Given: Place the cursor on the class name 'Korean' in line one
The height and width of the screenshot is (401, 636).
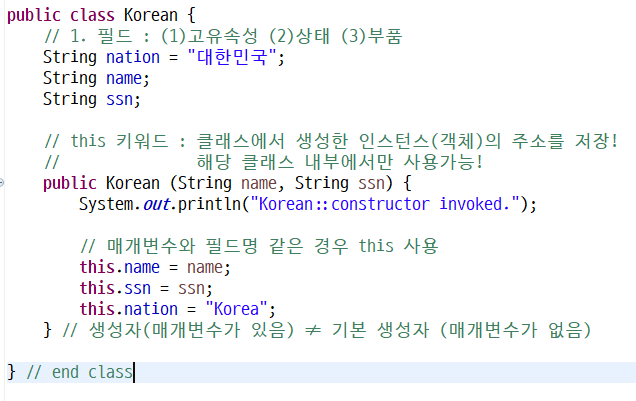Looking at the screenshot, I should 150,15.
